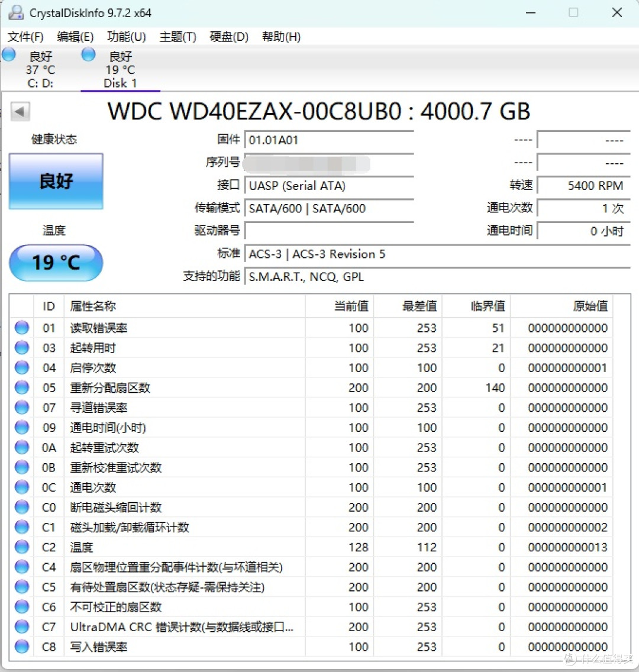The width and height of the screenshot is (639, 672).
Task: Click the features field S.M.A.R.T., NCQ, GPL
Action: coord(437,277)
